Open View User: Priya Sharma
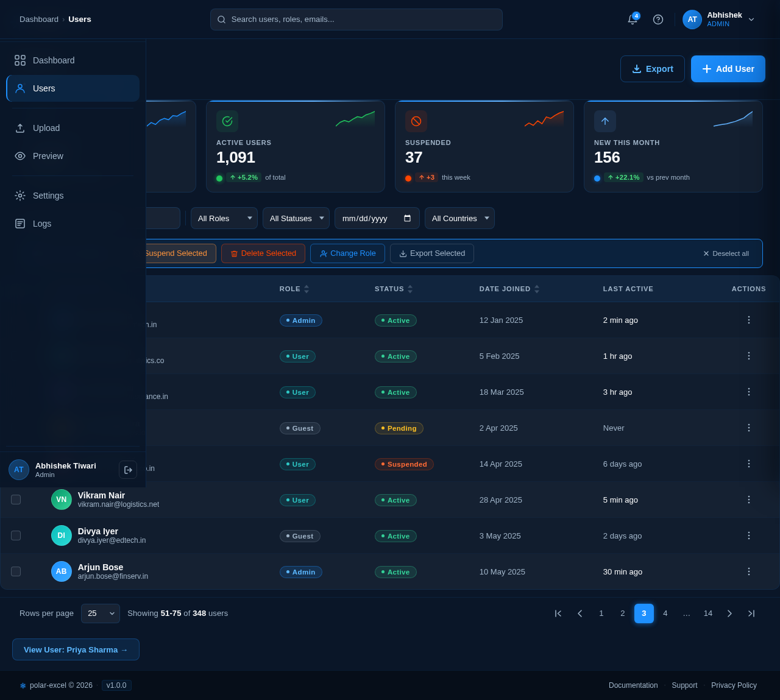Screen dimensions: 780x700 [x=76, y=649]
